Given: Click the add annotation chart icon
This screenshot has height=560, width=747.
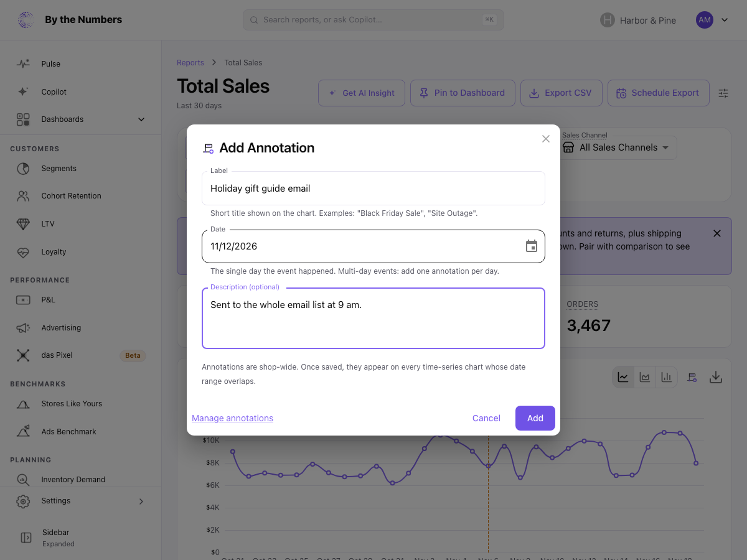Looking at the screenshot, I should point(692,377).
